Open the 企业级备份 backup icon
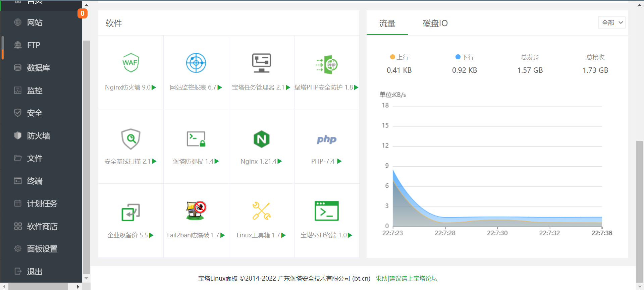 pos(130,212)
